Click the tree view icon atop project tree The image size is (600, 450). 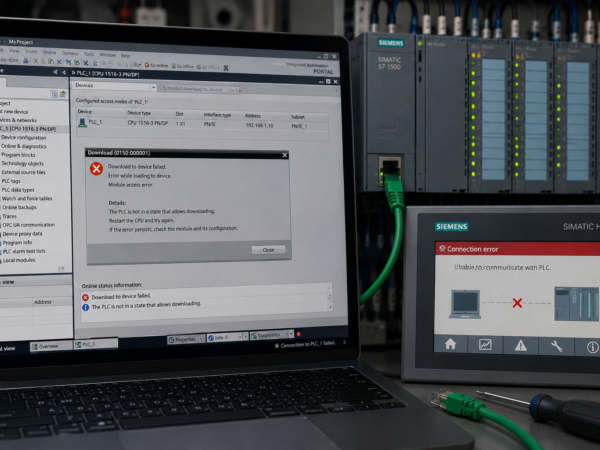[54, 94]
